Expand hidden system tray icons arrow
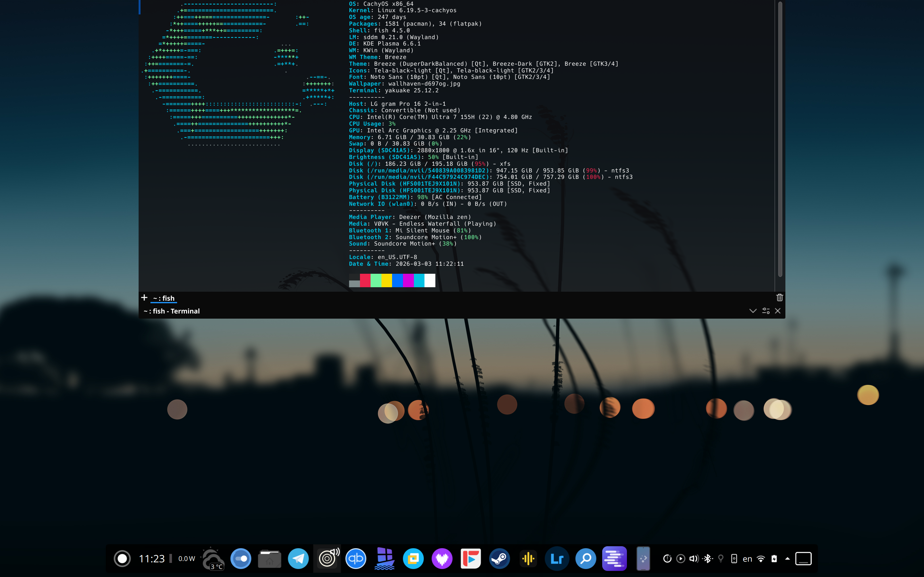Image resolution: width=924 pixels, height=577 pixels. pos(787,559)
